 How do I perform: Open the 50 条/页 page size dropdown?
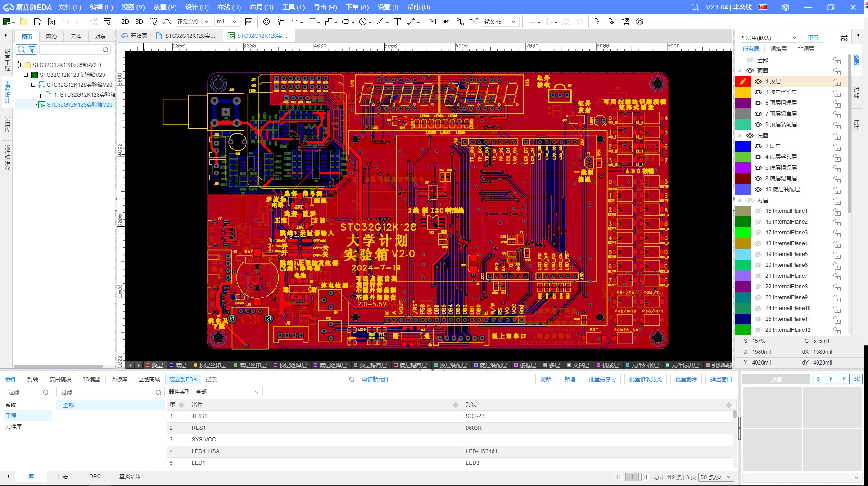[x=716, y=477]
